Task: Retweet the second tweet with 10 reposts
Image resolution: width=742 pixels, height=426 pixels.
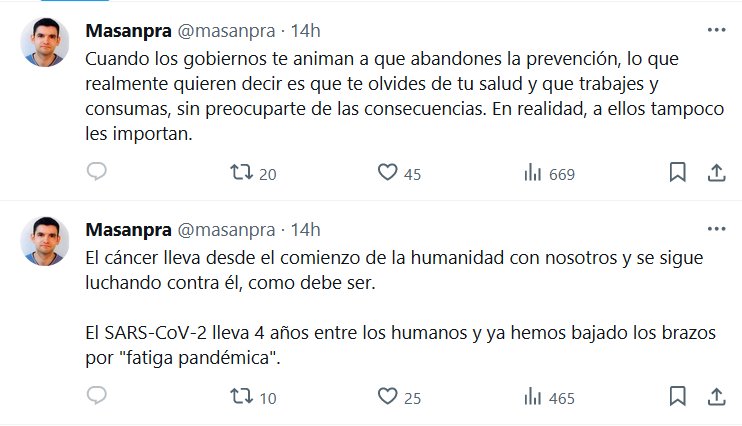Action: click(x=242, y=397)
